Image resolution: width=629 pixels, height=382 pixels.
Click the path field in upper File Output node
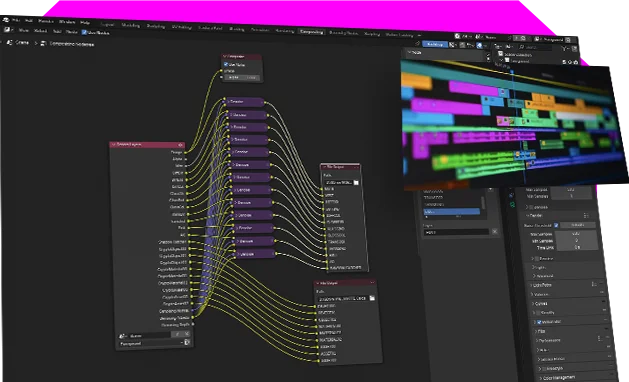[x=338, y=183]
